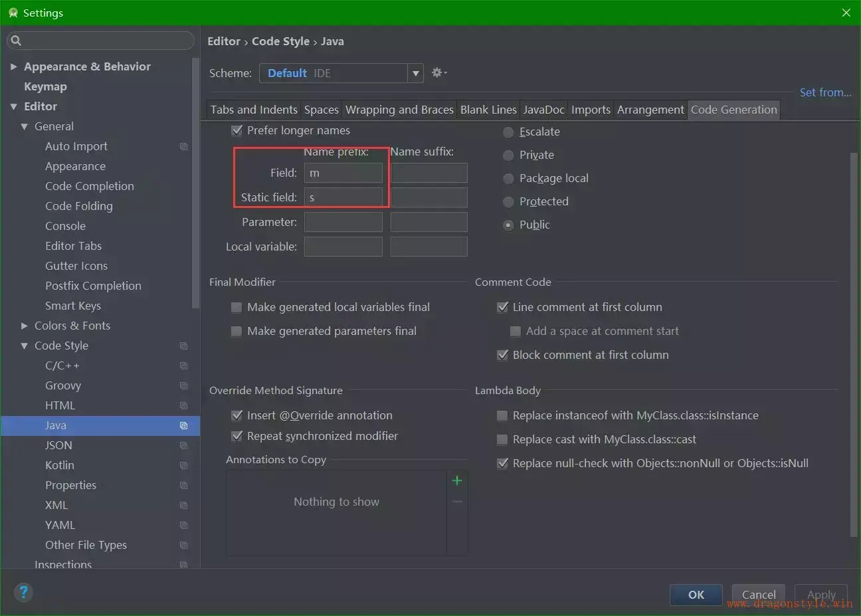Screen dimensions: 861x616
Task: Click project-level icon beside XML
Action: (x=184, y=505)
